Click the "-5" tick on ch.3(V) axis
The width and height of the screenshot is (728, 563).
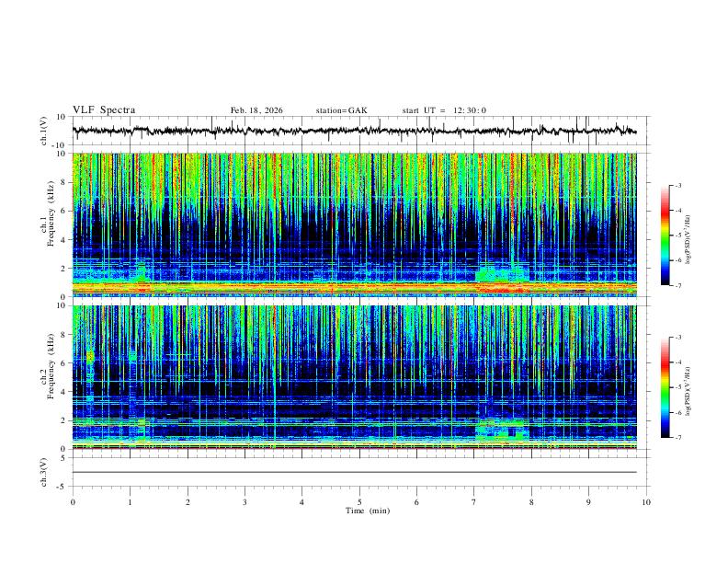click(63, 487)
